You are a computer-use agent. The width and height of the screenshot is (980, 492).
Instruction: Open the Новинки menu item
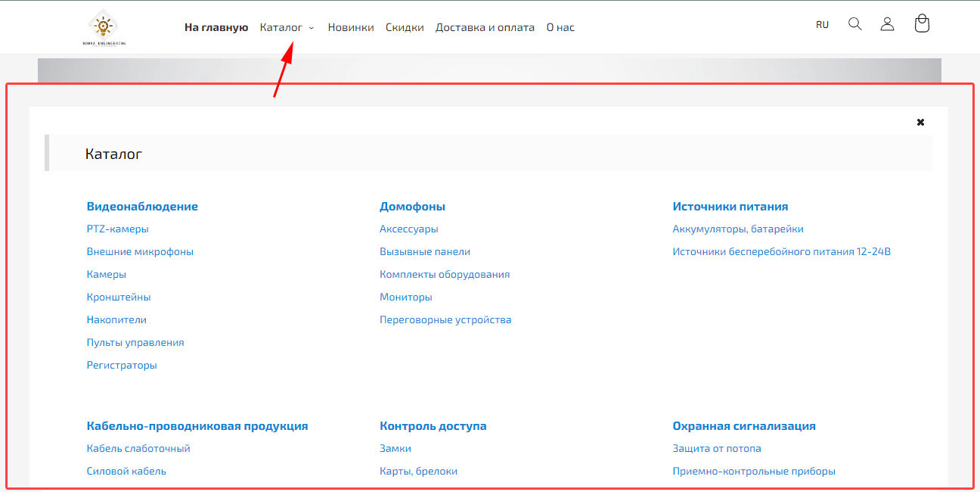pos(351,27)
